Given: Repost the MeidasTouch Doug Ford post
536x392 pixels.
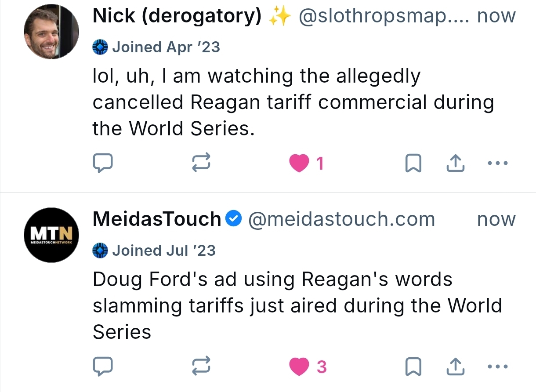Looking at the screenshot, I should coord(202,367).
